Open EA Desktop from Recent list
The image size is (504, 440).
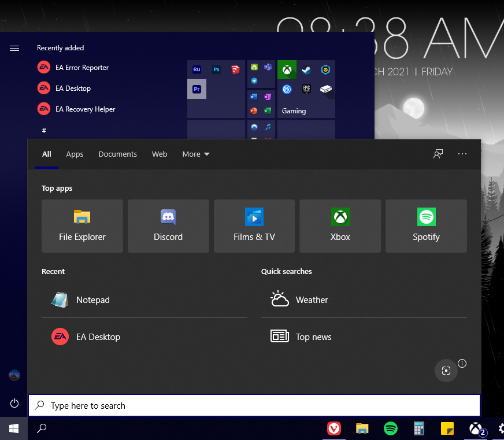144,337
